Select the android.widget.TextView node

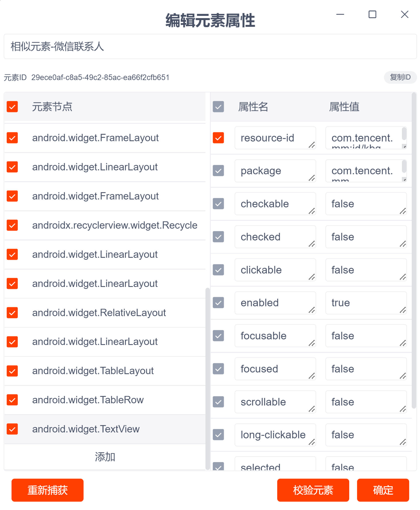[86, 429]
